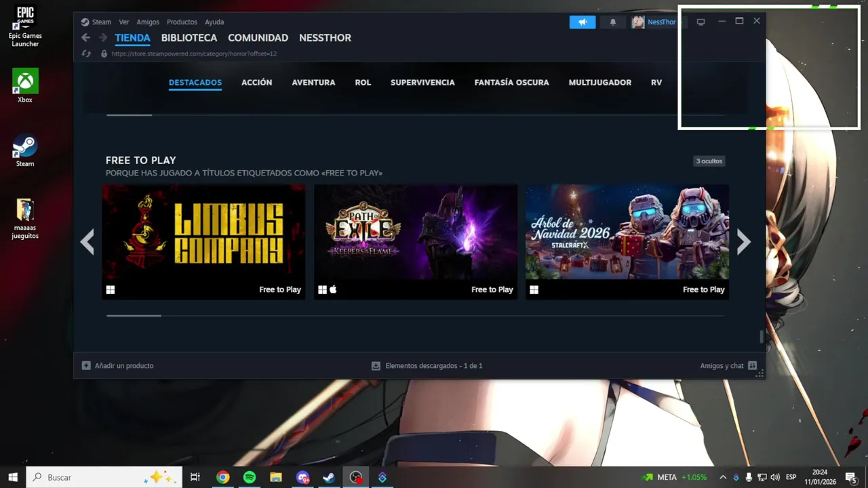Screen dimensions: 868x488
Task: Open Task View on the taskbar
Action: (x=195, y=477)
